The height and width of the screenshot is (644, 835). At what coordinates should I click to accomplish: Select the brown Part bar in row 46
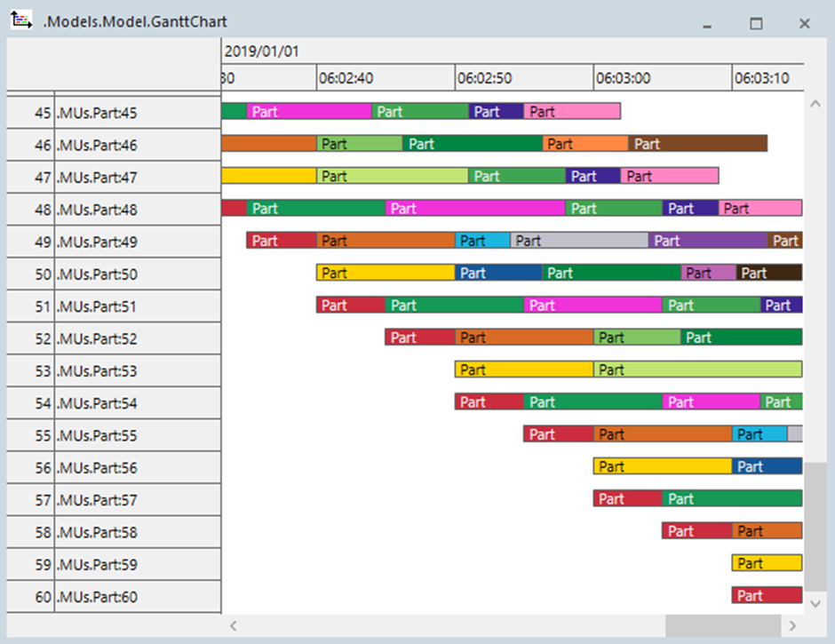coord(697,144)
